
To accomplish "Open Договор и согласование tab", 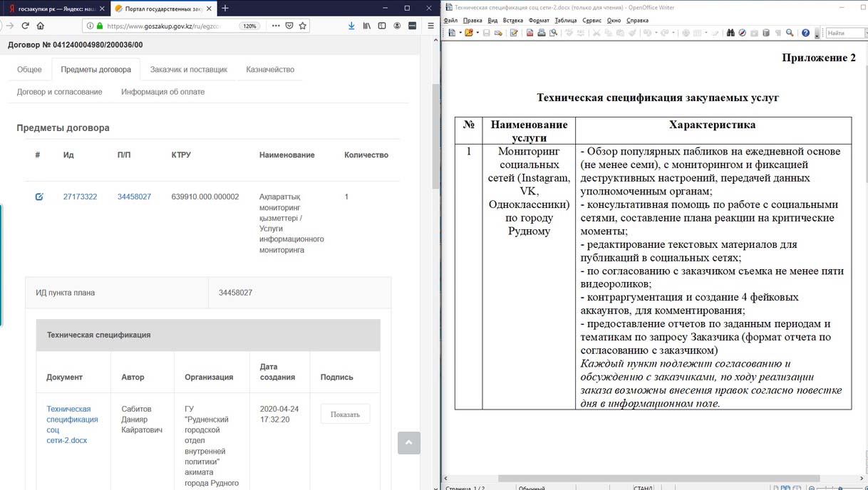I will coord(60,92).
